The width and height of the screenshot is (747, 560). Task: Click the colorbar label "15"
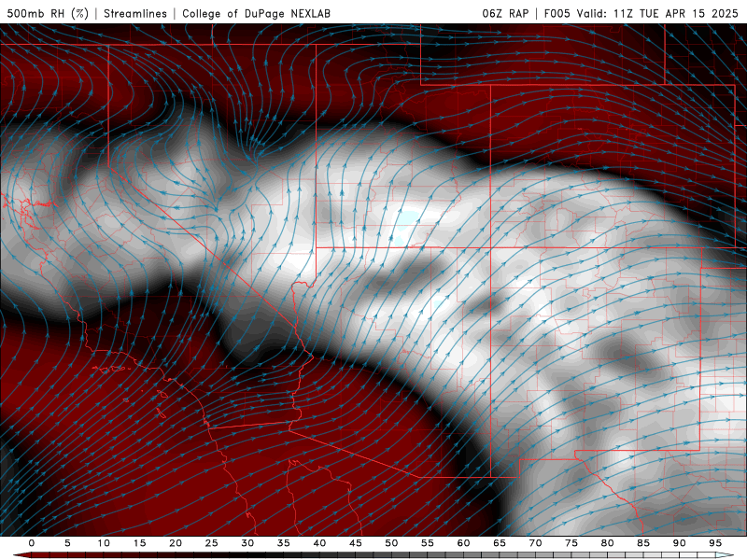(x=139, y=543)
